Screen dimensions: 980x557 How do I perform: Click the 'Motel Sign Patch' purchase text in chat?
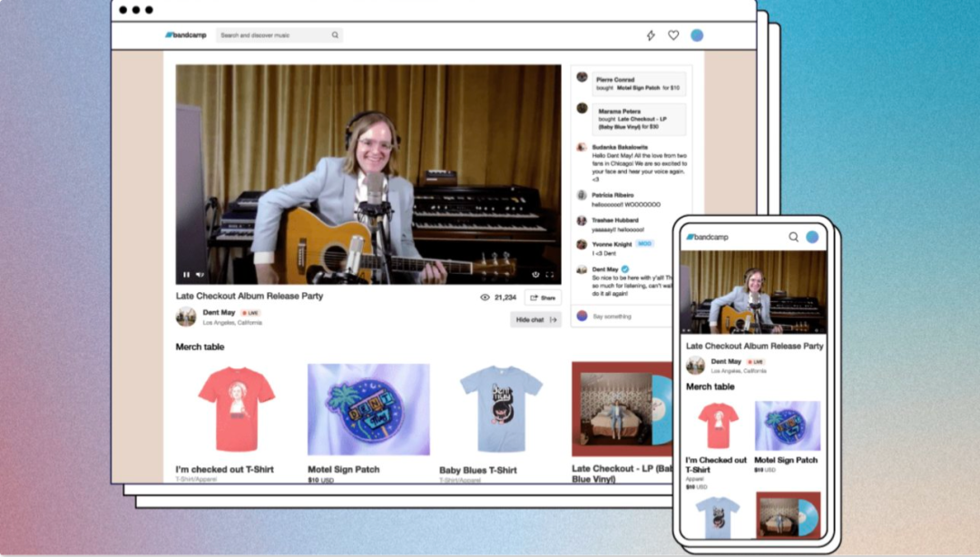coord(638,88)
